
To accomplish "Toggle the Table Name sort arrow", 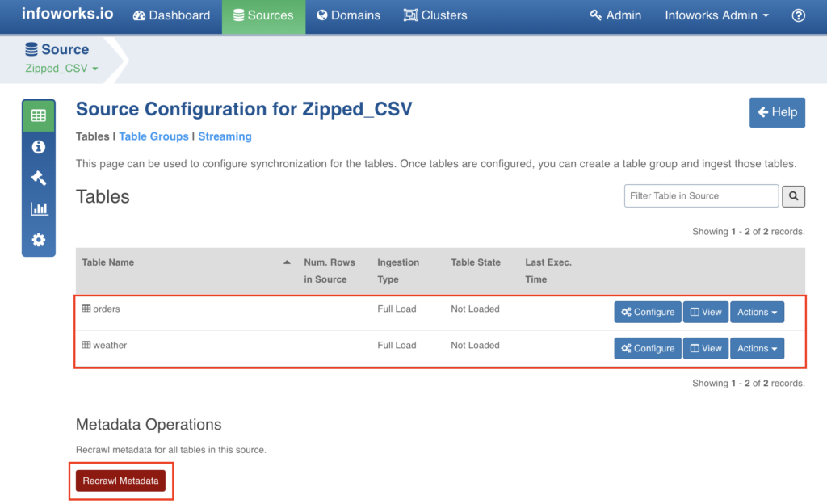I will 287,262.
